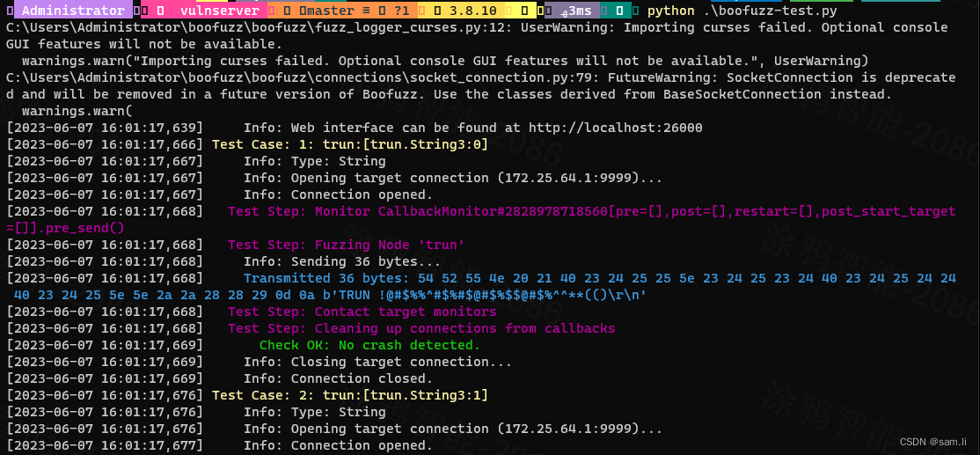Click the line Test Case: 2: trun:[trun.String3:1]
980x455 pixels.
[349, 395]
